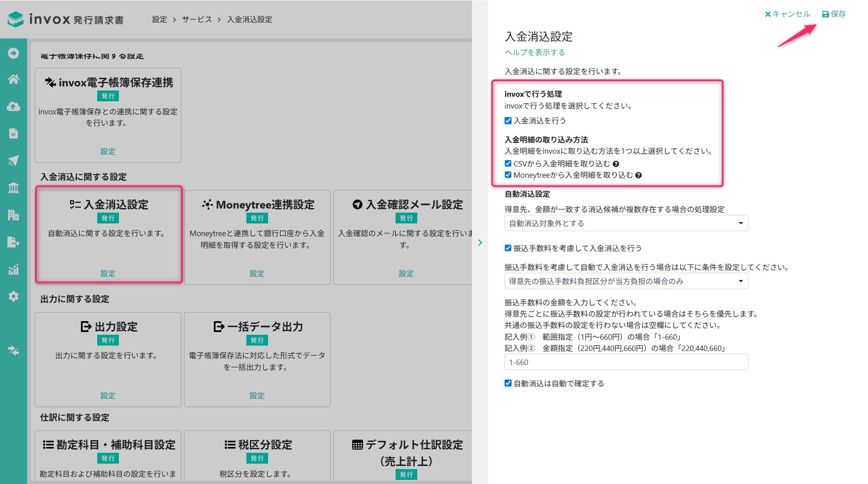Image resolution: width=868 pixels, height=484 pixels.
Task: Click the table icon on デフォルト仕訳設定 card
Action: tap(357, 445)
